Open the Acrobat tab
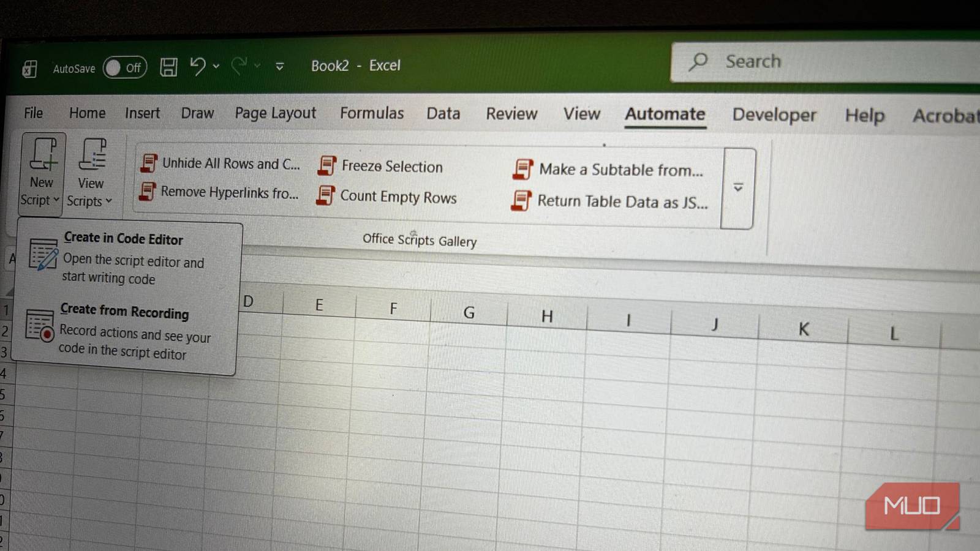 pos(946,116)
